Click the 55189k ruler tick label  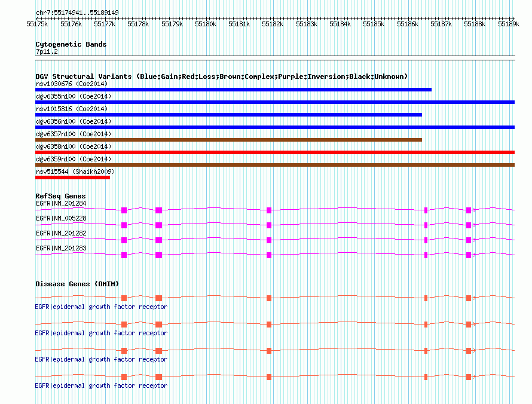tap(509, 24)
